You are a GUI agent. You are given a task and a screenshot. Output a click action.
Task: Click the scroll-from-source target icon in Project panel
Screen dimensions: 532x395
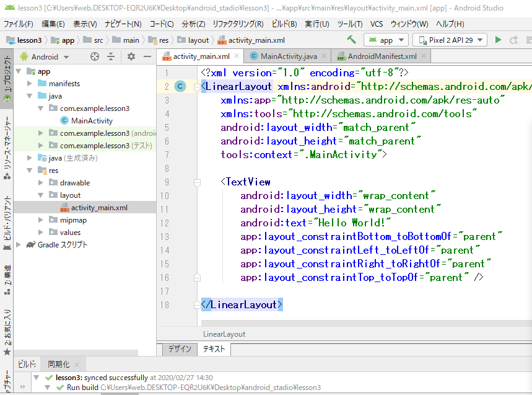point(95,56)
